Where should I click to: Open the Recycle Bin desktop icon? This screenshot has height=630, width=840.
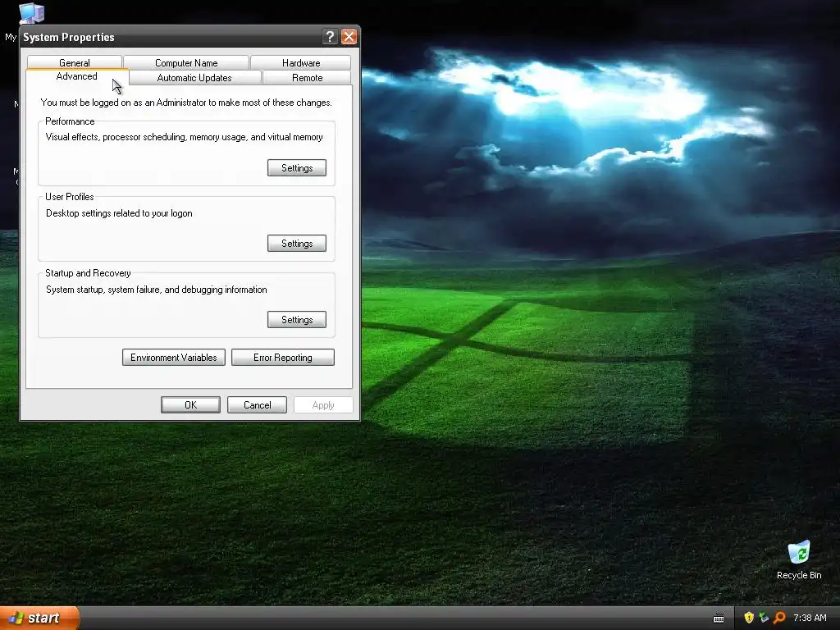799,559
